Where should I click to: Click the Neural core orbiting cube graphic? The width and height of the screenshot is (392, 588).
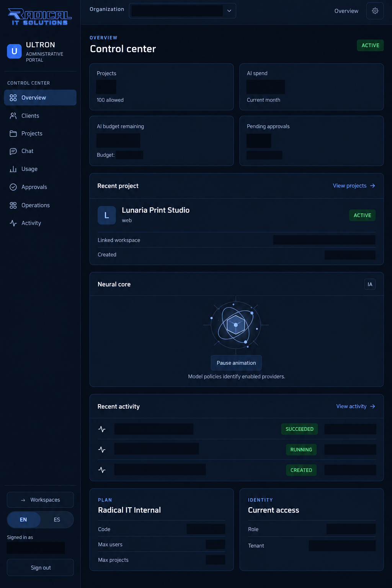pyautogui.click(x=236, y=325)
